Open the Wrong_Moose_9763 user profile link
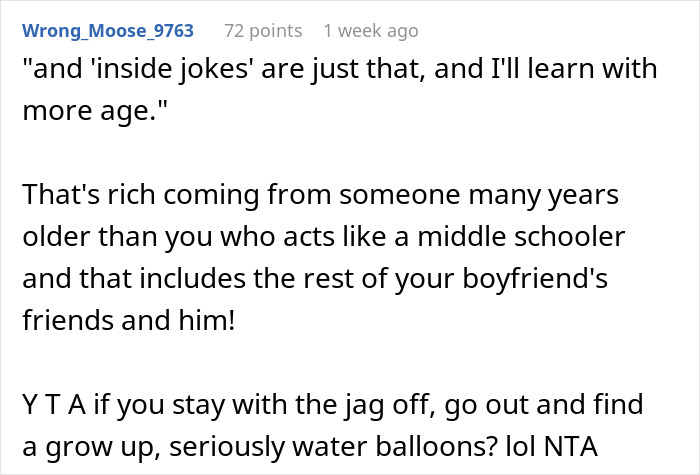The height and width of the screenshot is (475, 700). click(x=108, y=31)
